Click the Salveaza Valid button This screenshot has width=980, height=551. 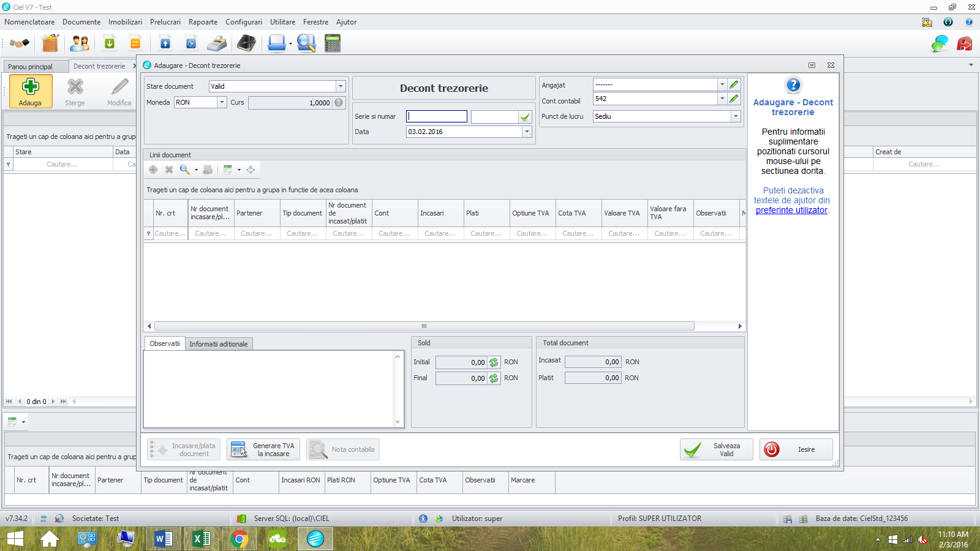pos(717,450)
